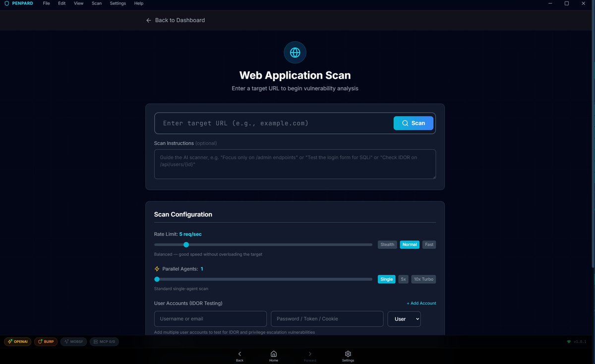
Task: Click the OPENAI status badge
Action: click(18, 342)
